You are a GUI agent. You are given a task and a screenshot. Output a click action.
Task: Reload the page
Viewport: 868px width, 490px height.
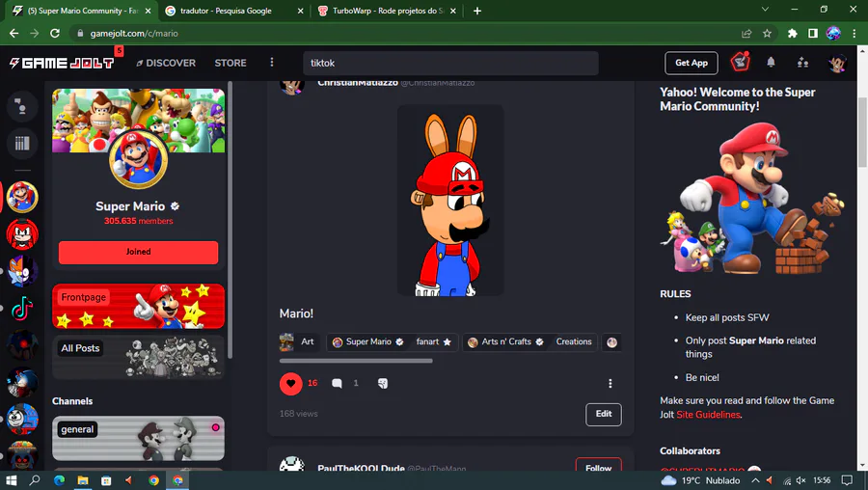[x=55, y=33]
